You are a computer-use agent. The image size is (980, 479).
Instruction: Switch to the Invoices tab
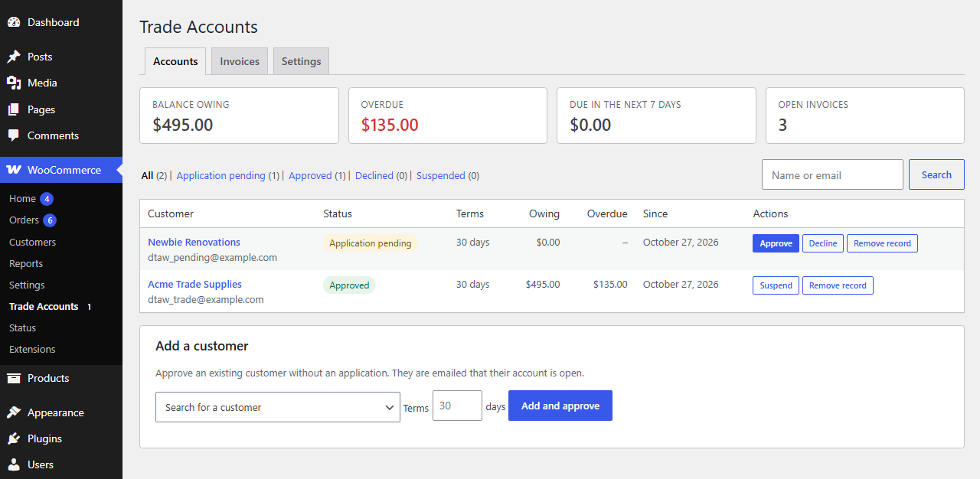tap(240, 61)
